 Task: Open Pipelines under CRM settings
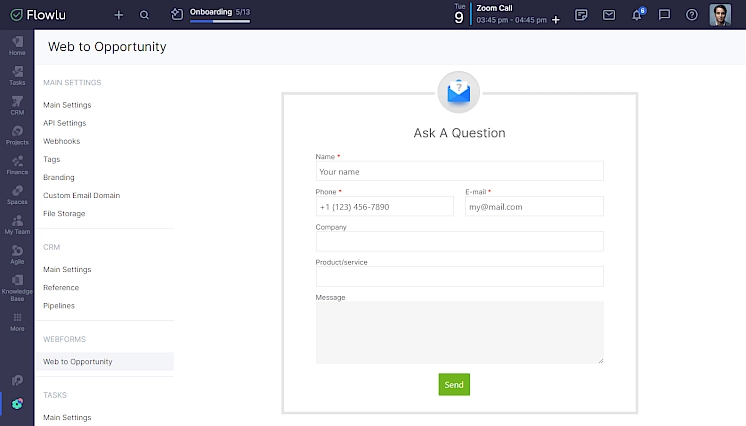[x=59, y=305]
